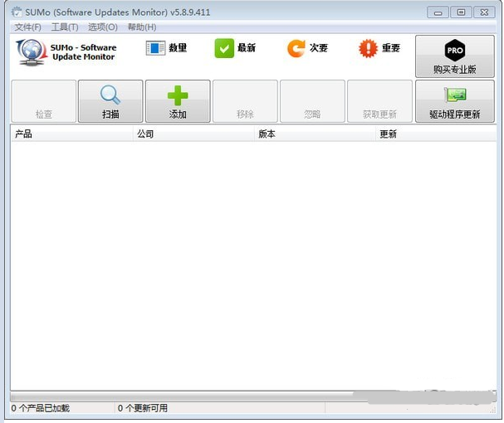This screenshot has height=423, width=504.
Task: Click the 移除 remove button
Action: [x=245, y=101]
